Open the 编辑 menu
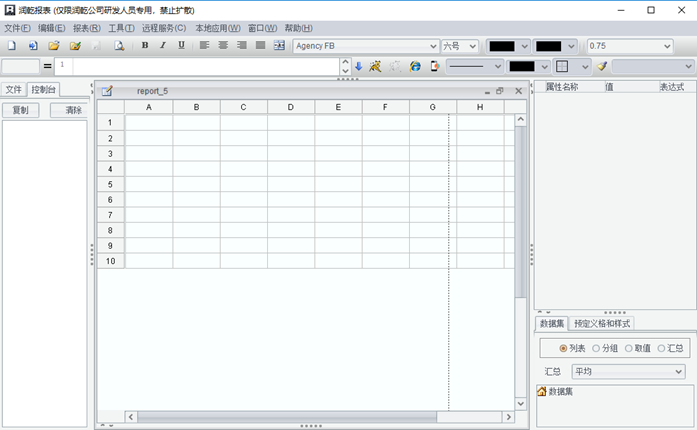697x430 pixels. pyautogui.click(x=52, y=28)
